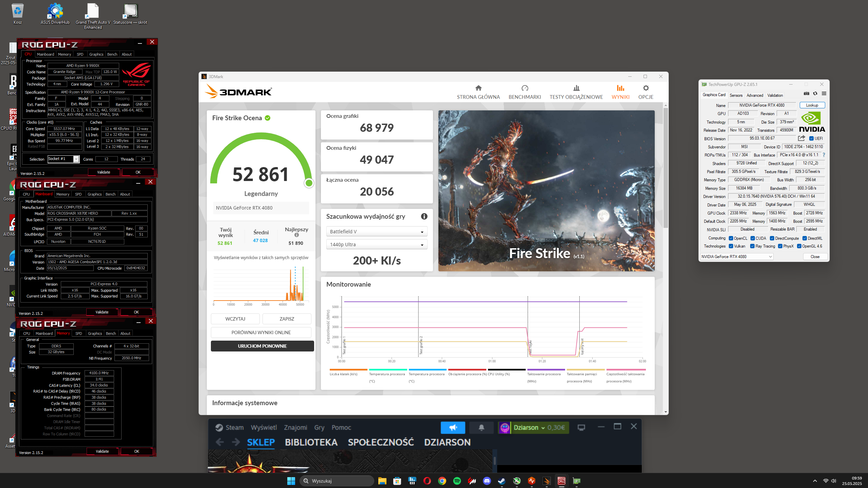The width and height of the screenshot is (868, 488).
Task: Click the GPU-Z refresh icon
Action: [x=815, y=93]
